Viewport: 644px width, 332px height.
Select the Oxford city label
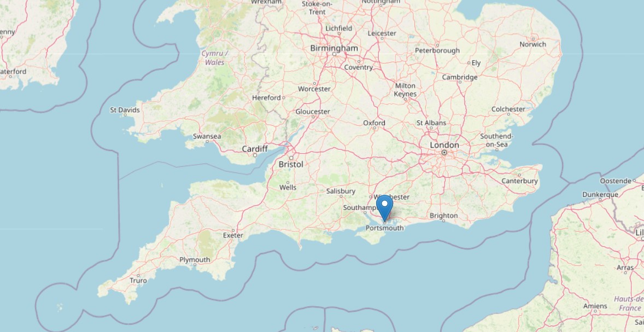374,123
